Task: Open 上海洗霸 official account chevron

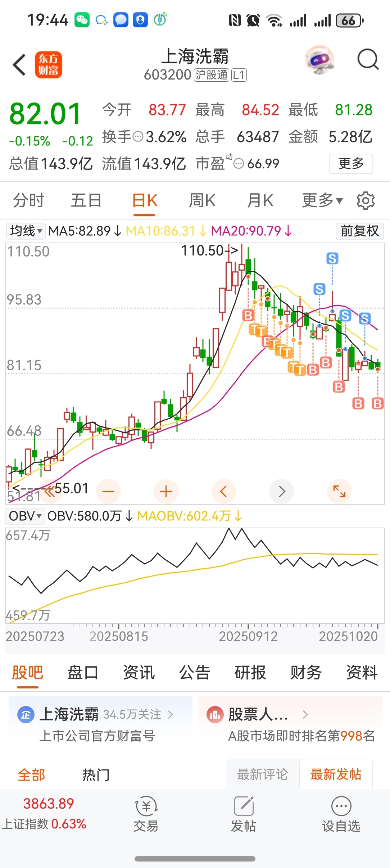Action: click(171, 714)
